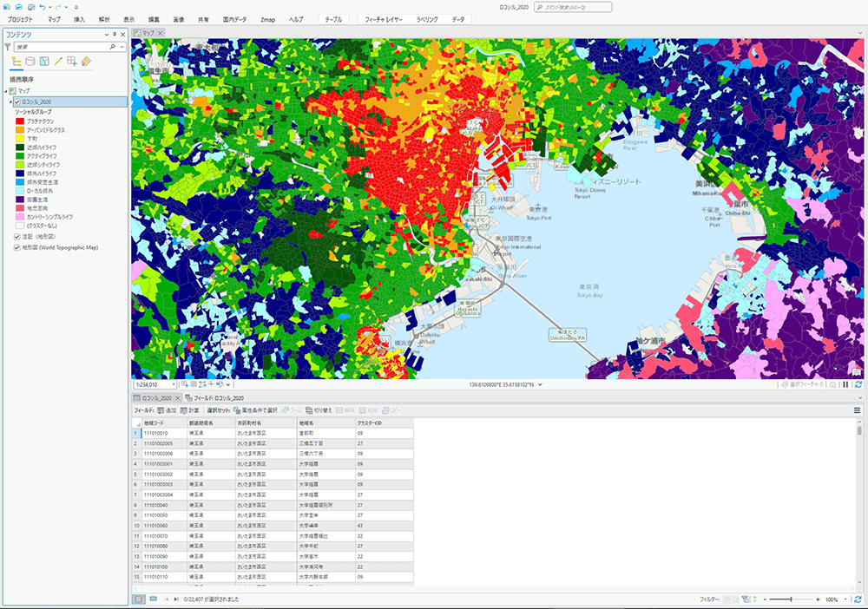The height and width of the screenshot is (609, 868).
Task: Open attribute table hamburger menu
Action: (858, 409)
